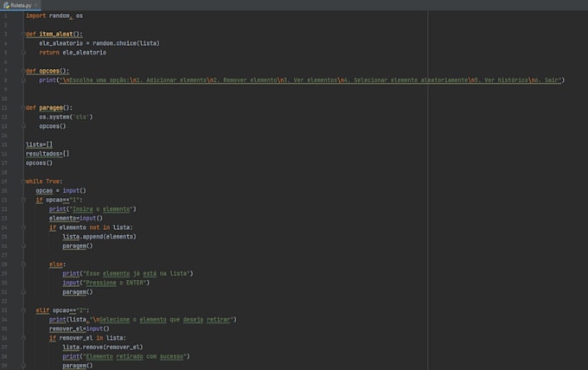
Task: Click 'Esse elemento já está na lista' string
Action: point(136,274)
